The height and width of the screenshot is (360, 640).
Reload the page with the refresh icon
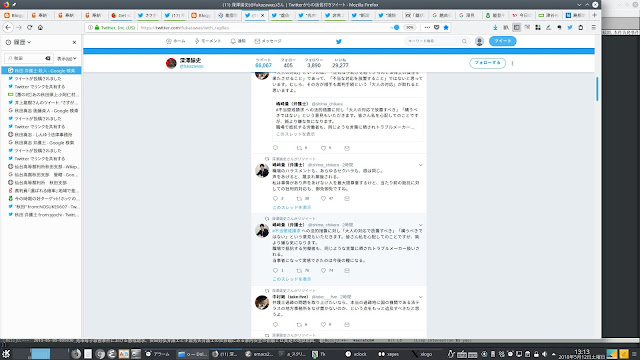[x=29, y=27]
